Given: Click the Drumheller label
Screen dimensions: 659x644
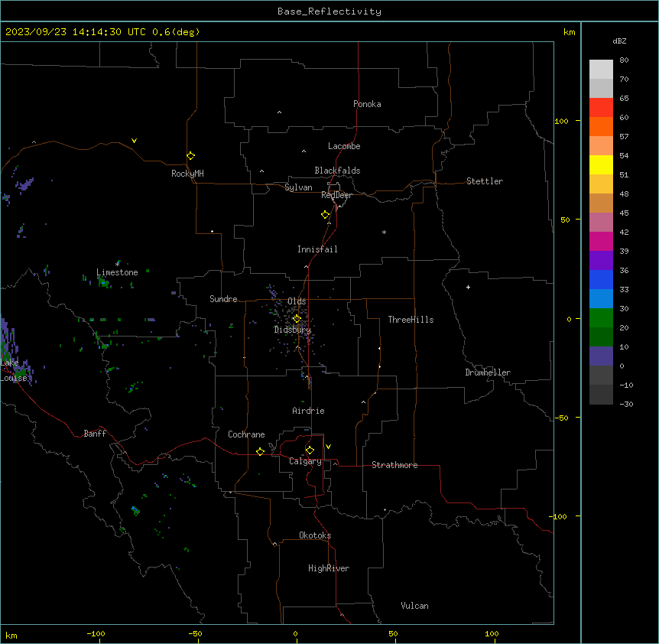Looking at the screenshot, I should tap(488, 372).
